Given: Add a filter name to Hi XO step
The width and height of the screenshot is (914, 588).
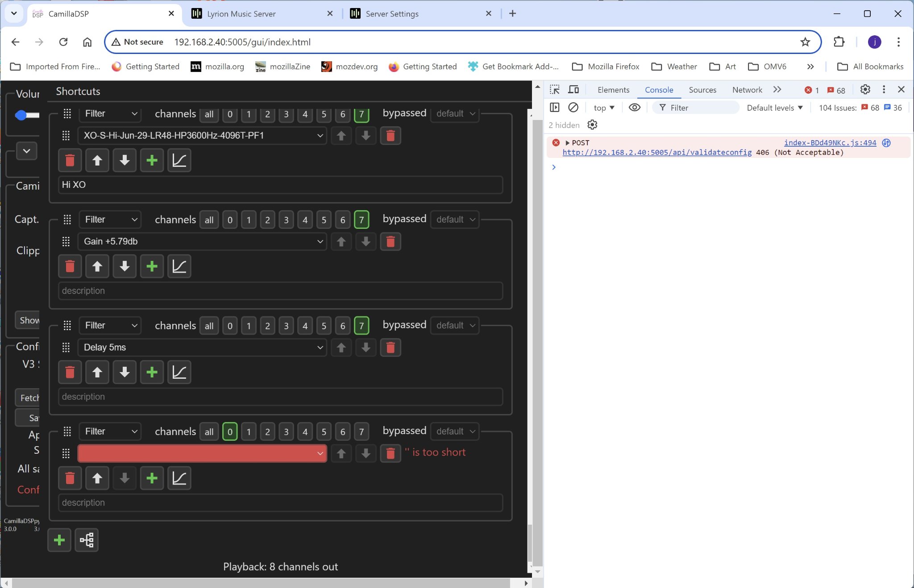Looking at the screenshot, I should pos(152,161).
